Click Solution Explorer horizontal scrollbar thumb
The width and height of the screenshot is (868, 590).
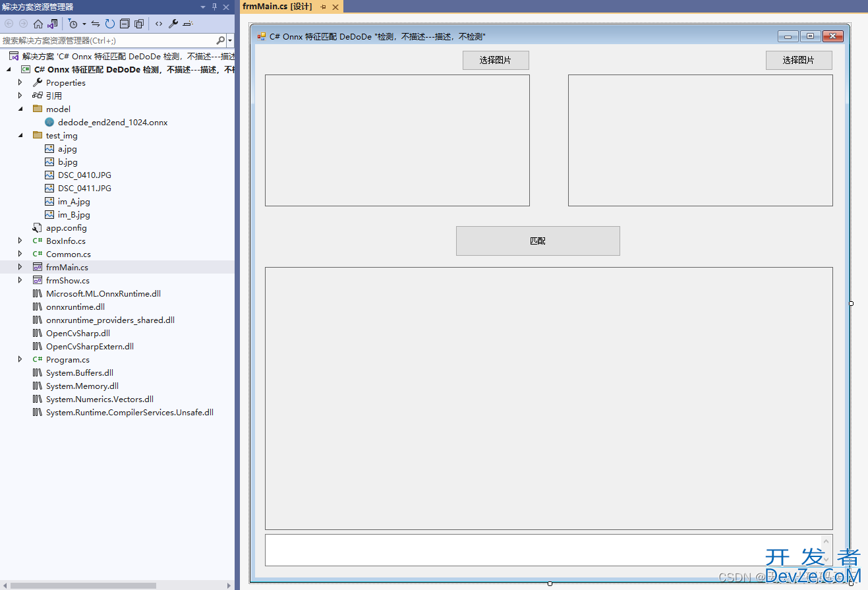tap(83, 585)
